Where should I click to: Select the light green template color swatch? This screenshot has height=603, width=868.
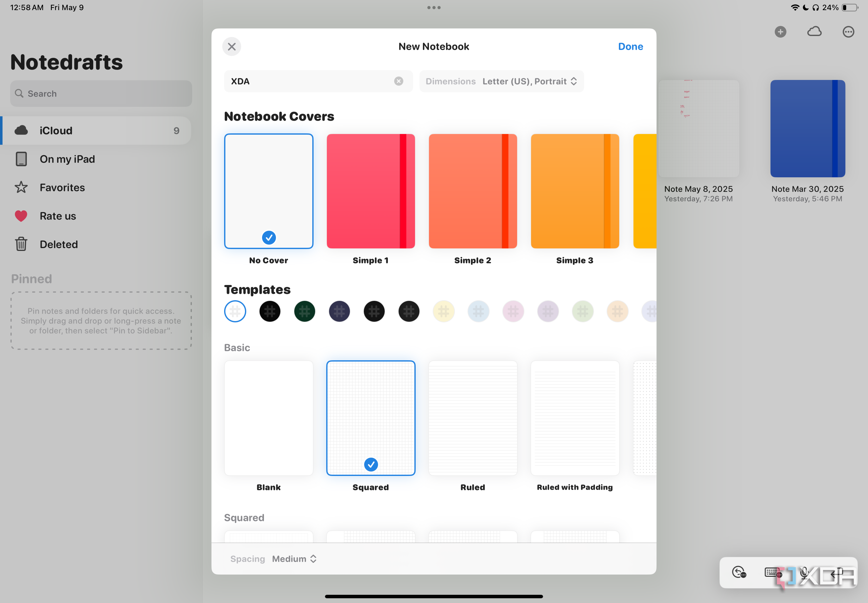coord(583,311)
